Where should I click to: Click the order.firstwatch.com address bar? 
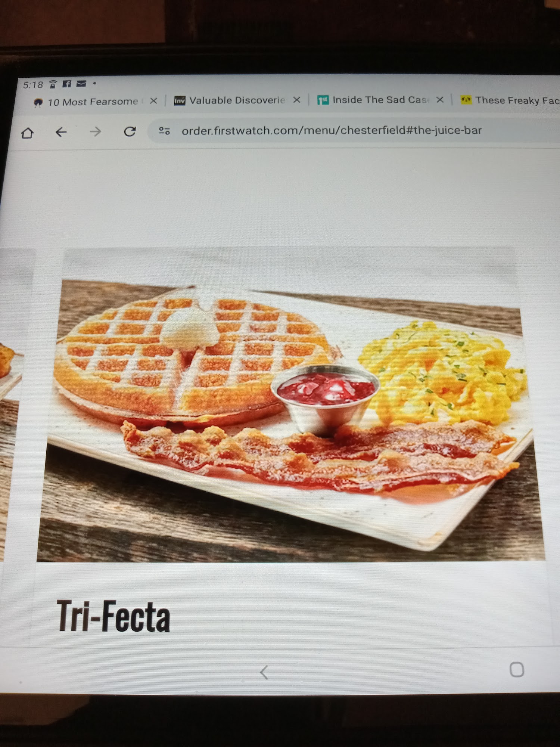[355, 130]
